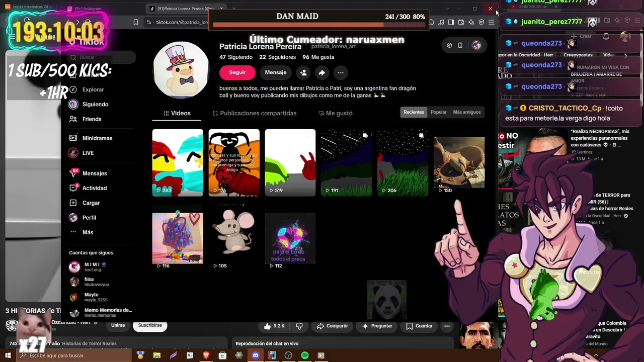Click the YouTube Suscribirse button
The height and width of the screenshot is (362, 644).
pyautogui.click(x=150, y=325)
